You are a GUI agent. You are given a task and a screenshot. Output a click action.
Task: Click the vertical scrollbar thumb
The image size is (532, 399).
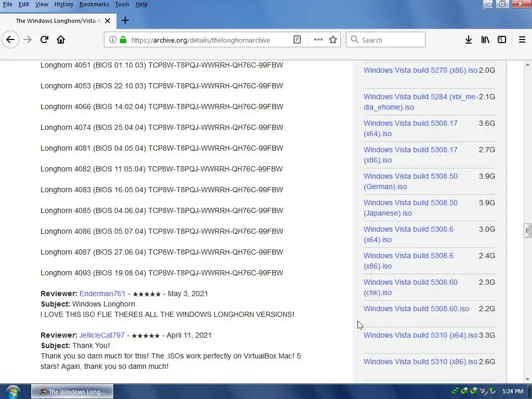(x=527, y=231)
